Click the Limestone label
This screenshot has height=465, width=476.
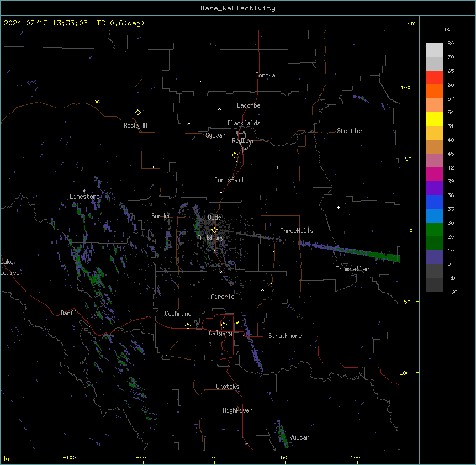84,197
